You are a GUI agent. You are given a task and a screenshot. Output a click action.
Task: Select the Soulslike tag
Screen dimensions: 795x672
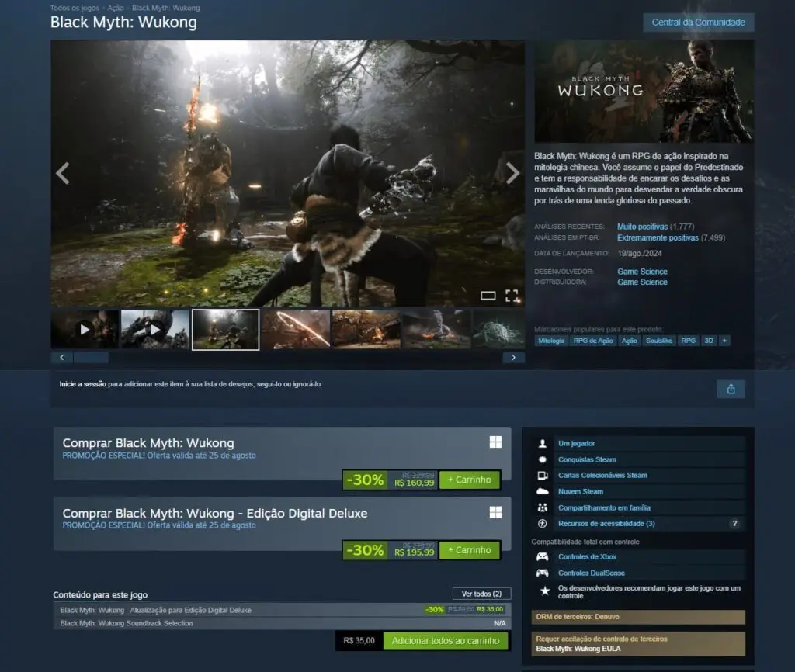coord(658,341)
